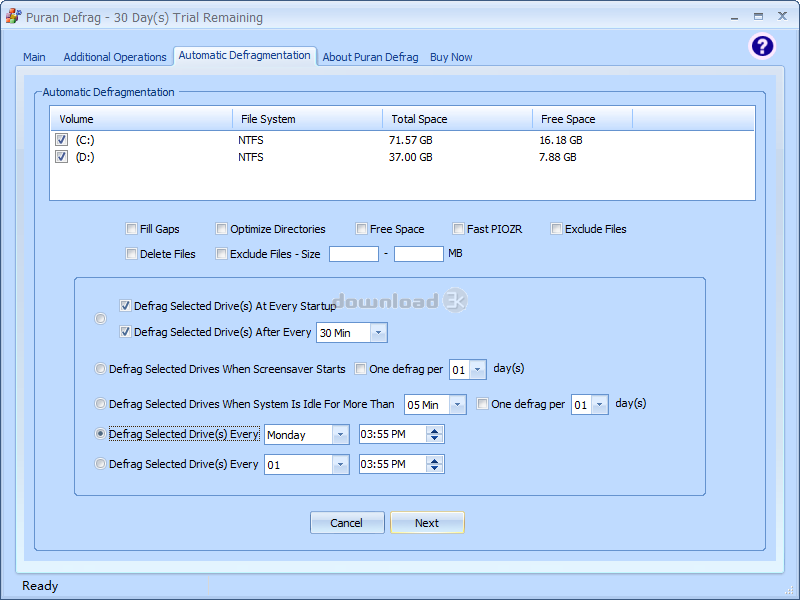Enable Optimize Directories checkbox

(221, 229)
